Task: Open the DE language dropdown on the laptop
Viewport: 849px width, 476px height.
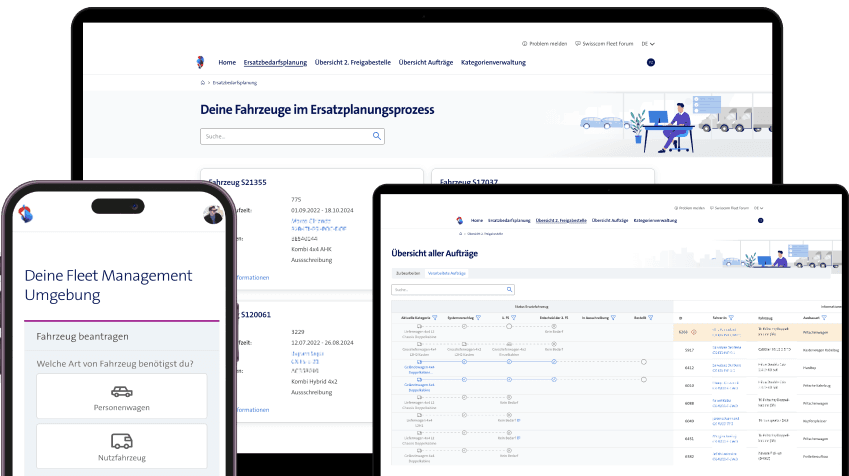Action: click(647, 44)
